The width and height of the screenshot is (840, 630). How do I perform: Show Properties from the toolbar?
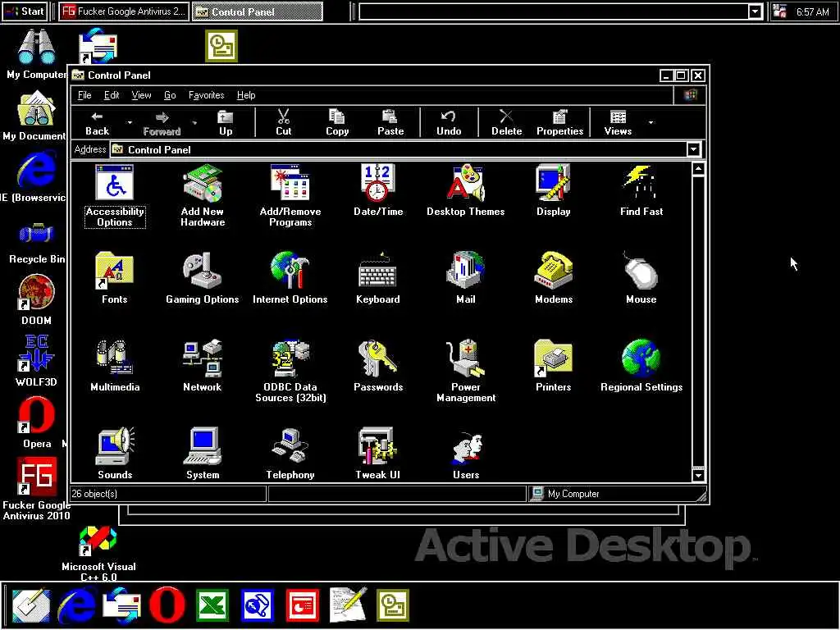pos(559,123)
